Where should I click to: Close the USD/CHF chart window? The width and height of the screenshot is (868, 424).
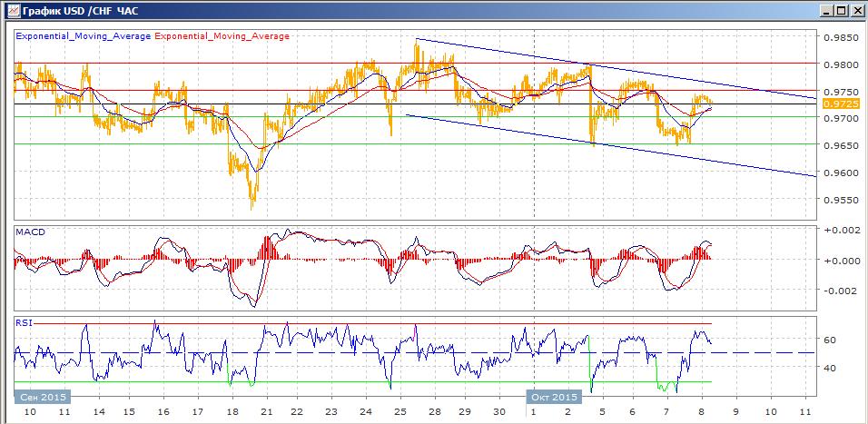[855, 10]
